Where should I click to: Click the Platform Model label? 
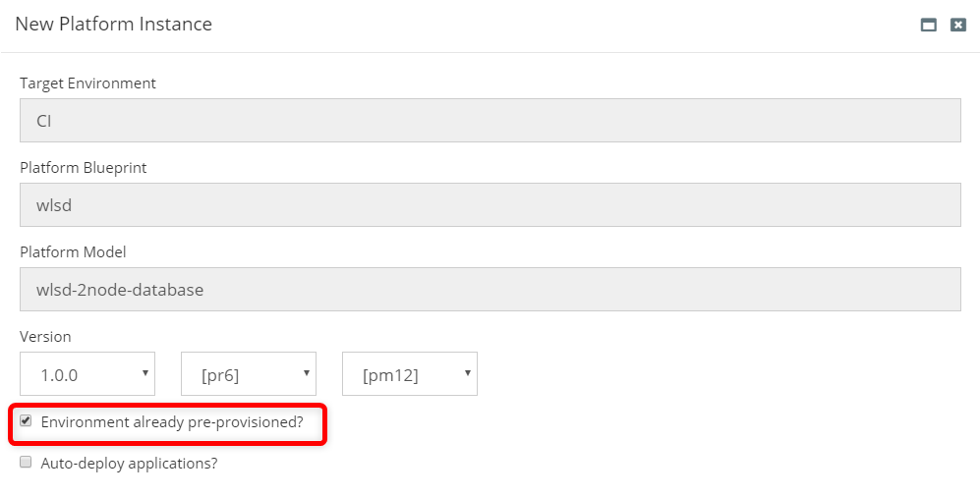pos(73,251)
